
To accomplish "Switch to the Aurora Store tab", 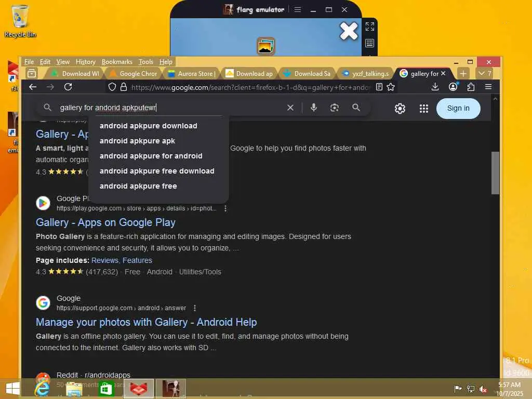I will point(192,74).
